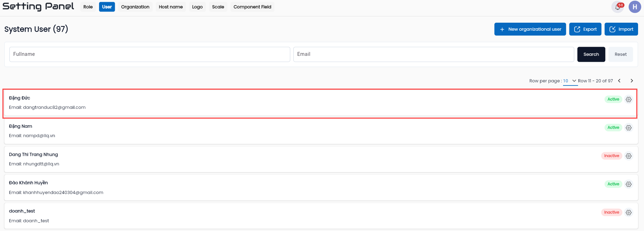Switch to Host name tab

coord(171,7)
